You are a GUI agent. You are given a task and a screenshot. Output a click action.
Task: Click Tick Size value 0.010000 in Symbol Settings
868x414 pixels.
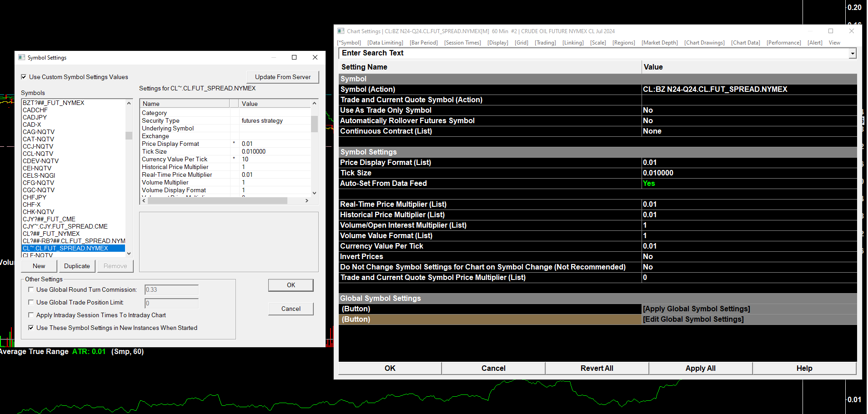pyautogui.click(x=254, y=151)
